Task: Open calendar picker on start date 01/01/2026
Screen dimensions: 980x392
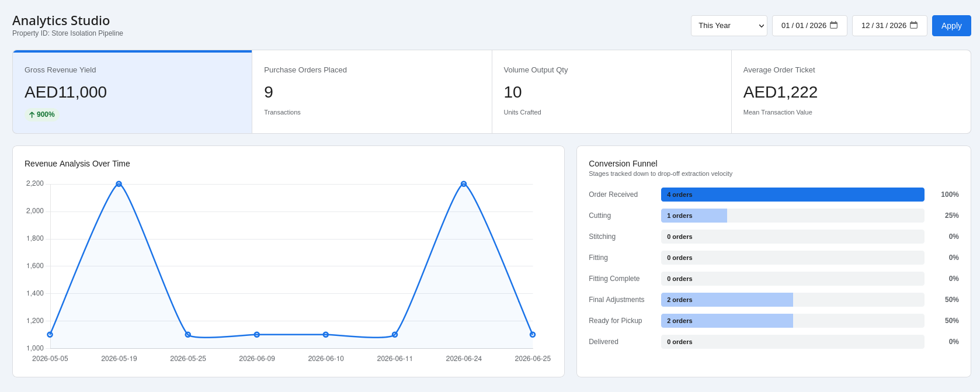Action: pyautogui.click(x=833, y=25)
